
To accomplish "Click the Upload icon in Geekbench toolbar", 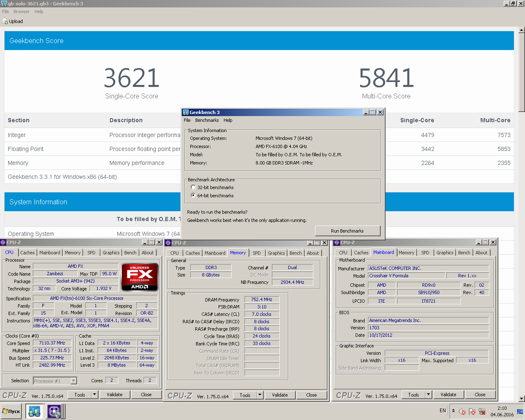I will tap(5, 21).
